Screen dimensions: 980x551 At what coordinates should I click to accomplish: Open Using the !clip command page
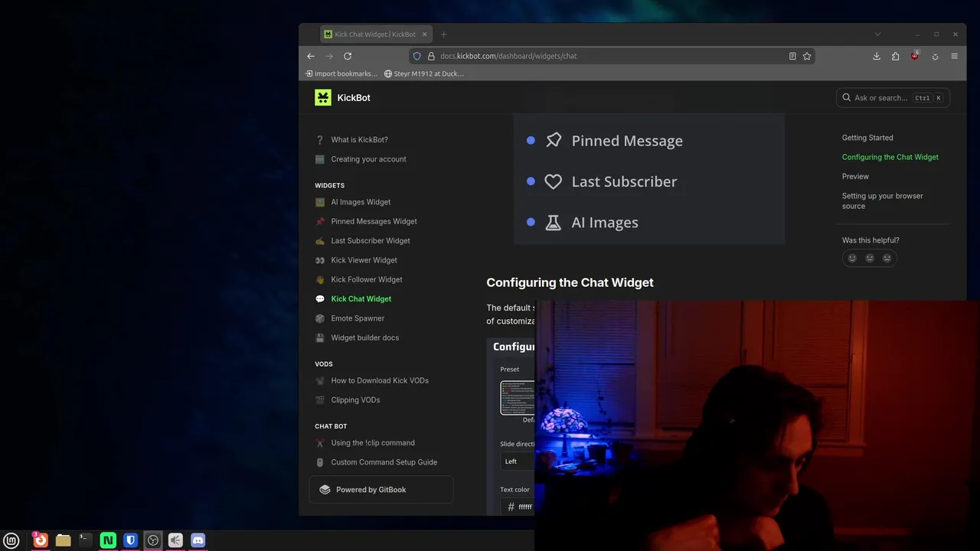click(x=373, y=443)
